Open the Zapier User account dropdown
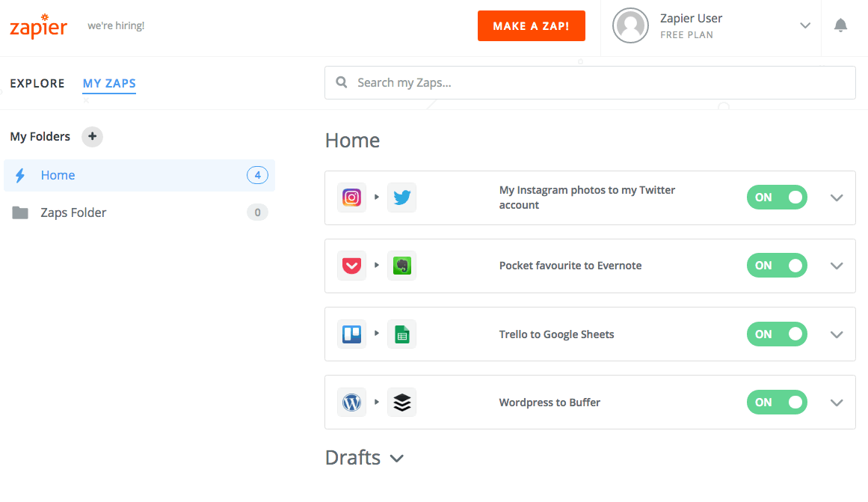868x502 pixels. [805, 25]
